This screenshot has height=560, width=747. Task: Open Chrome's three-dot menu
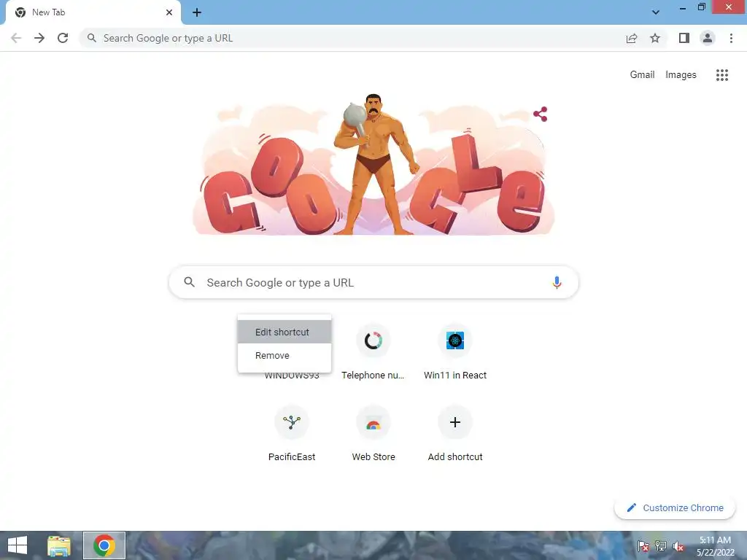(731, 38)
